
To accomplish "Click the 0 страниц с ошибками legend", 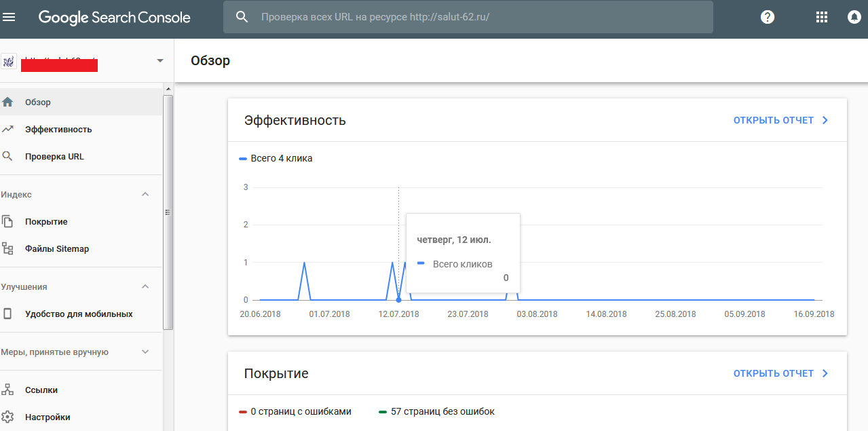I will (x=295, y=411).
